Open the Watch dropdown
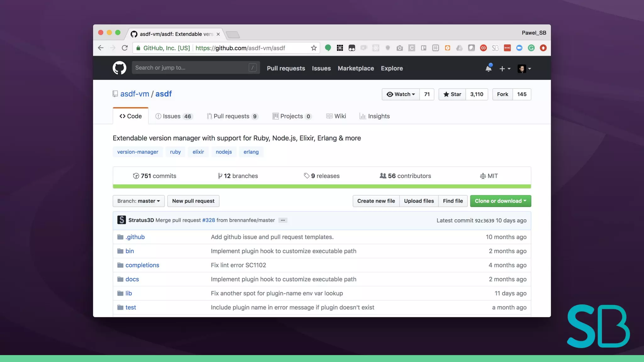The width and height of the screenshot is (644, 362). pos(401,94)
